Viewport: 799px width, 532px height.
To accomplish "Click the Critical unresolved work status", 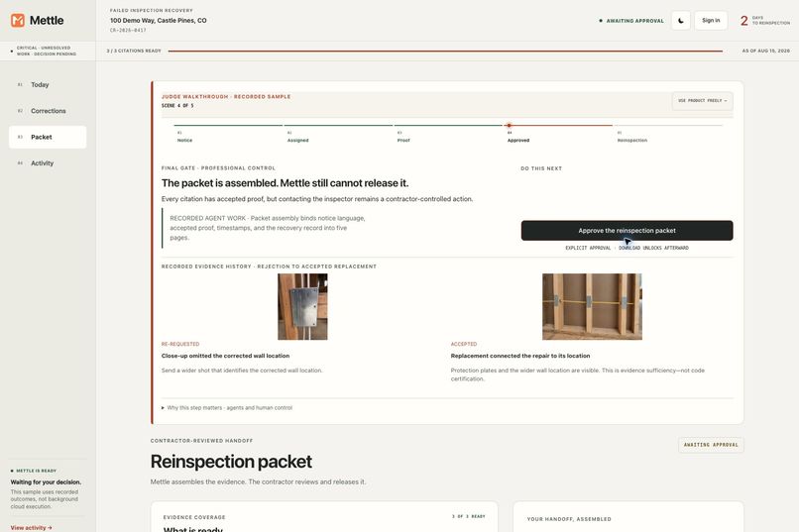I will point(46,51).
